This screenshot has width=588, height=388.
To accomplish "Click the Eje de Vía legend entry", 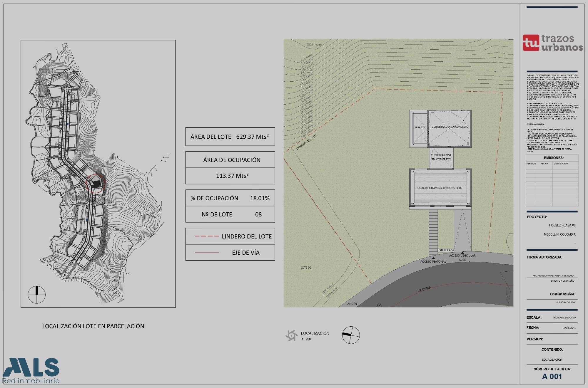I will tap(230, 253).
